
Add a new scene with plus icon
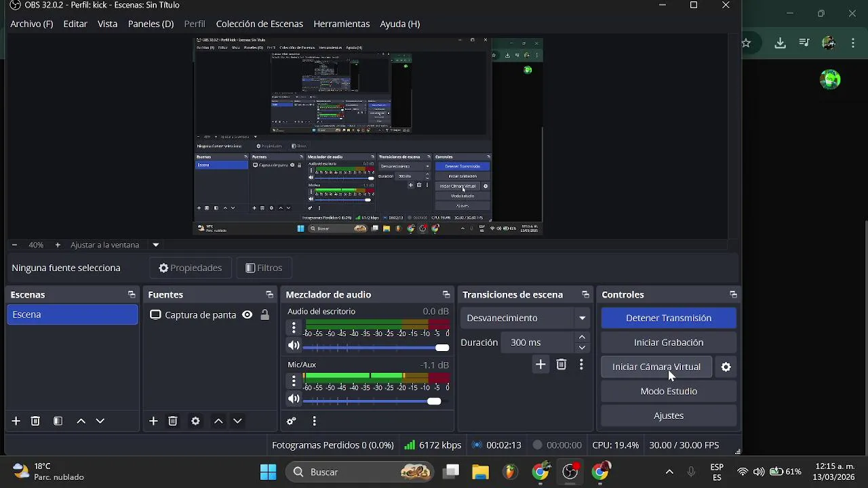coord(16,421)
